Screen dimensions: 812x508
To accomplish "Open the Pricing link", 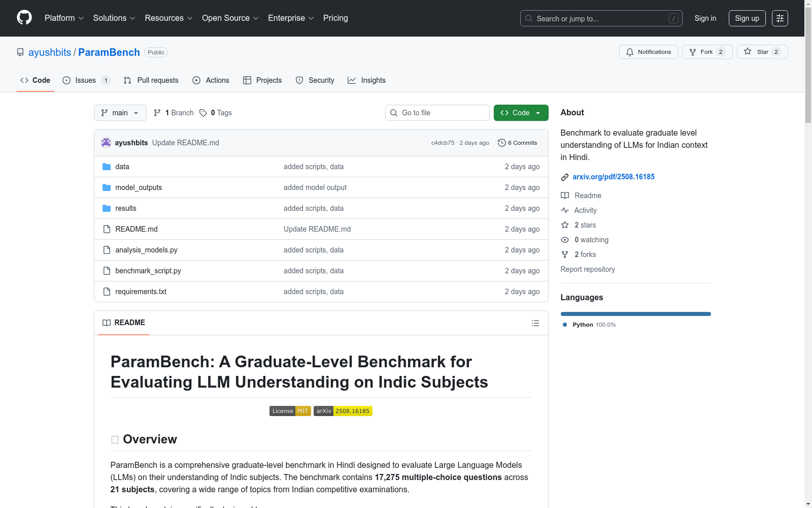I will (x=335, y=18).
